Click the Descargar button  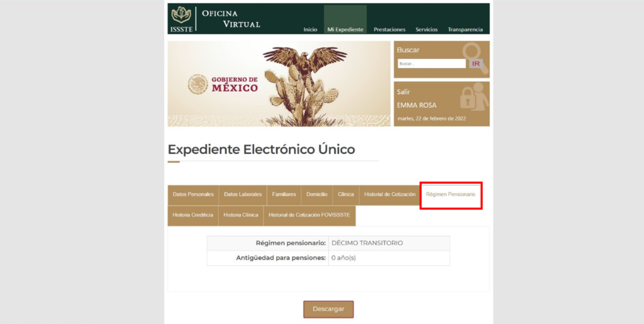(328, 309)
